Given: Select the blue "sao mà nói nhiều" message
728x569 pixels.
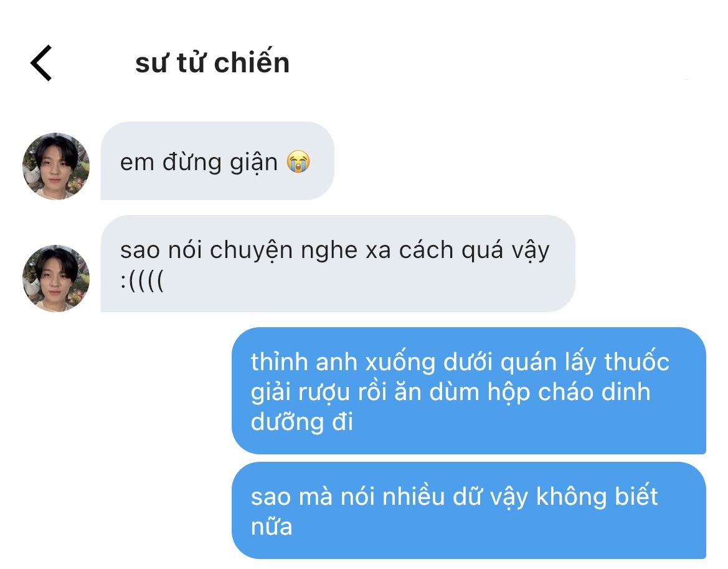Looking at the screenshot, I should (x=469, y=510).
